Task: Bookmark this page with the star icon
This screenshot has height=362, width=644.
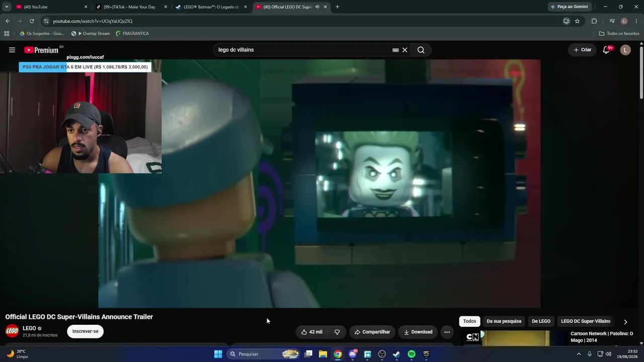Action: [x=577, y=21]
